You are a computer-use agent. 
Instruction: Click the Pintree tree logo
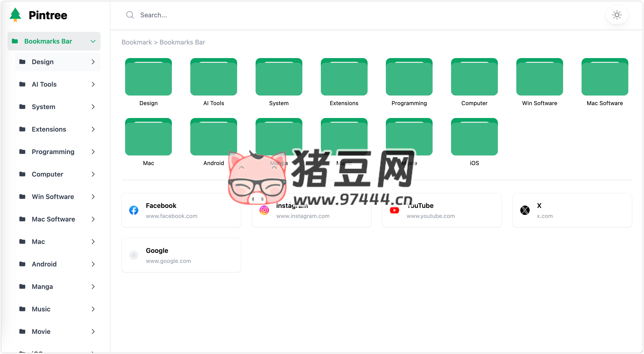(15, 15)
